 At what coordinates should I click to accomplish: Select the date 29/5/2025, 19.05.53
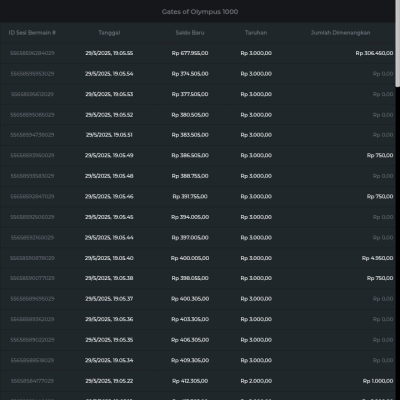point(109,94)
